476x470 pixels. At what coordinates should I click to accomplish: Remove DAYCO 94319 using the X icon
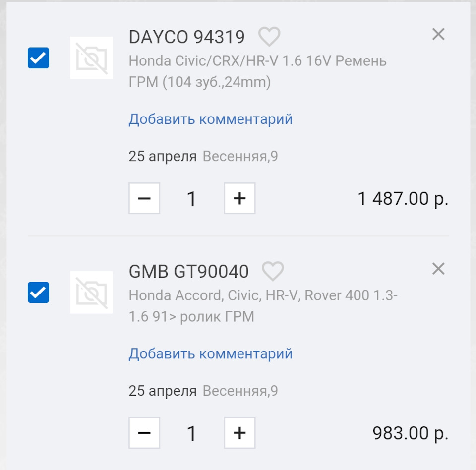[438, 34]
